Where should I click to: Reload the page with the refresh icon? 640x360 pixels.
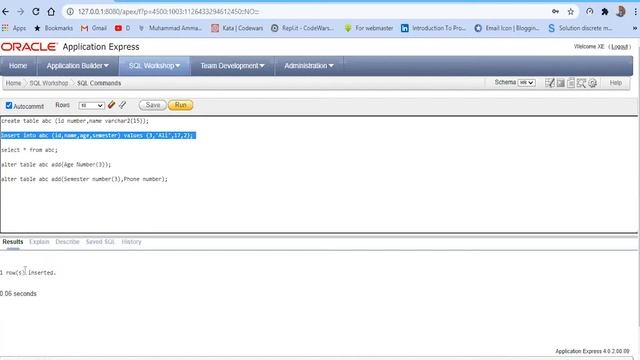point(36,12)
